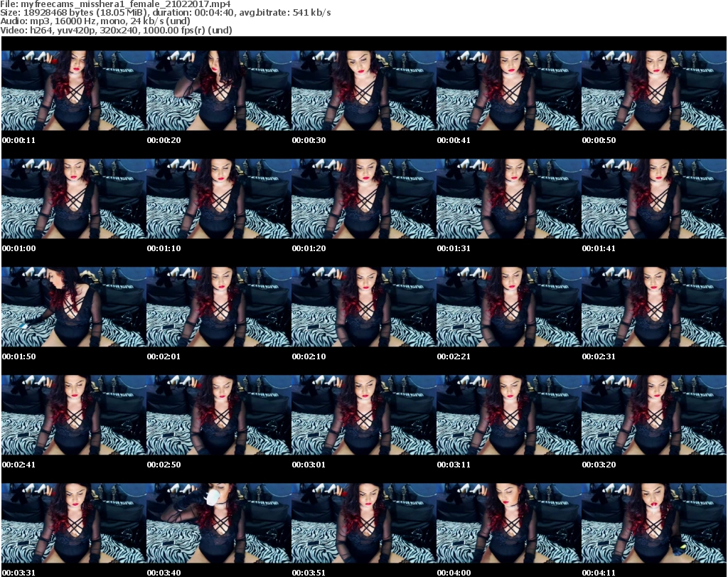Screen dimensions: 728x577
Task: Select the thumbnail above 00:01:41
Action: tap(654, 198)
